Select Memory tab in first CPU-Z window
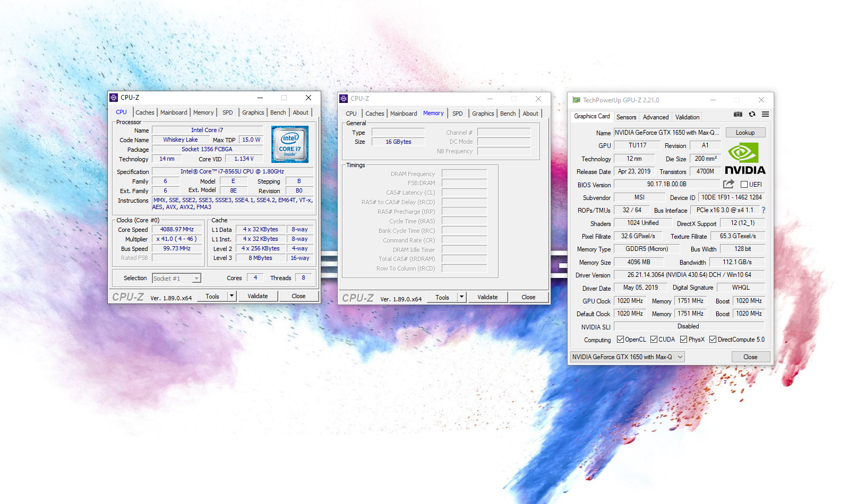This screenshot has height=504, width=857. coord(203,112)
